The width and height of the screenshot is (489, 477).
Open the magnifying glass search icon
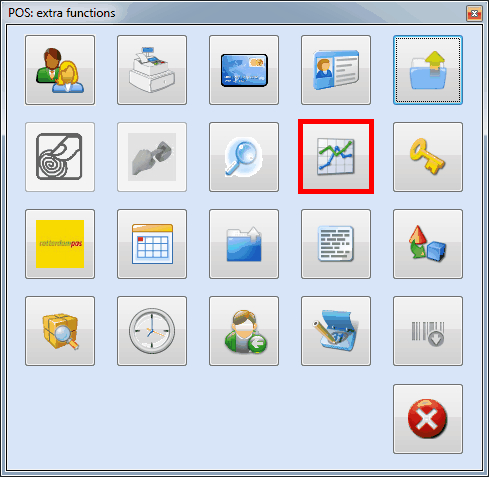point(244,157)
